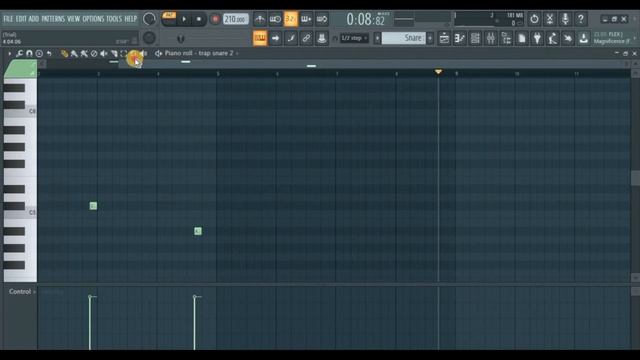The width and height of the screenshot is (640, 360).
Task: Click the chain link icon
Action: [306, 38]
